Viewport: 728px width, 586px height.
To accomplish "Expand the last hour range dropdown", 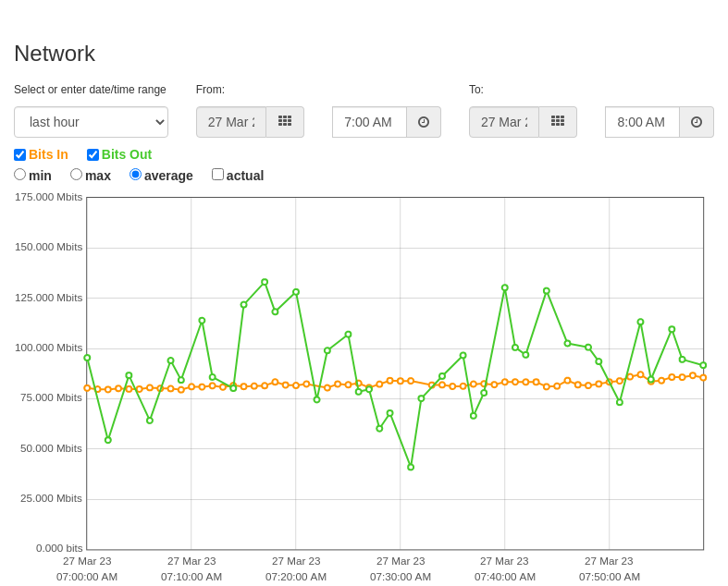I will coord(91,122).
